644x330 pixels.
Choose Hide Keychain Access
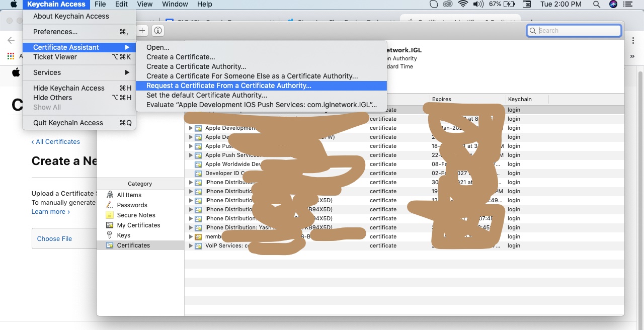pos(79,88)
